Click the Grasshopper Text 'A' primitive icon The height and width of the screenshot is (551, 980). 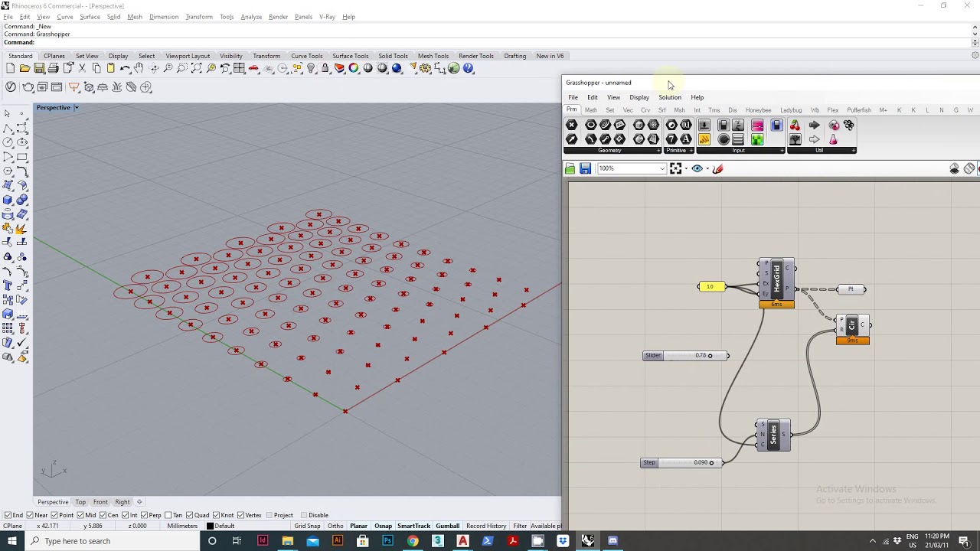686,139
